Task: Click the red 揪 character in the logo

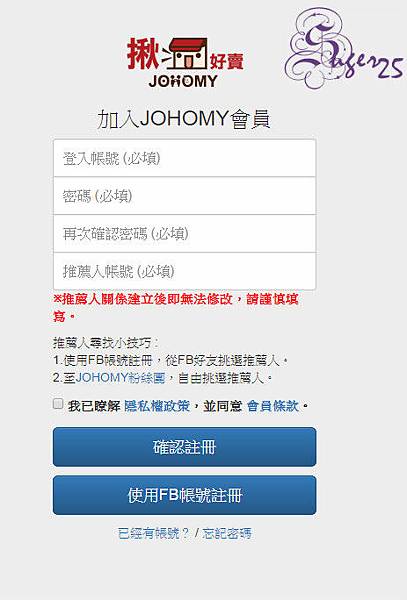Action: point(143,54)
